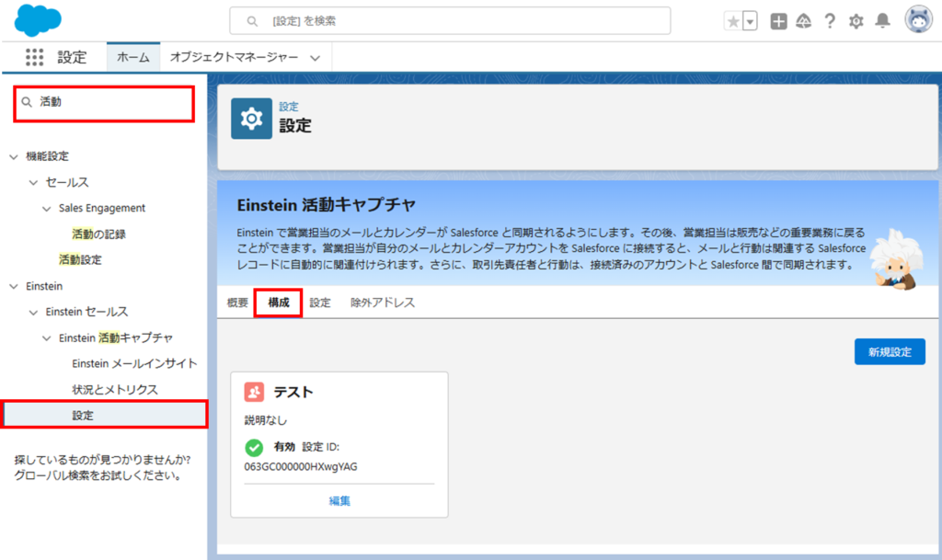Screen dimensions: 942x560
Task: Expand the オブジェクトマネージャー dropdown chevron
Action: coord(316,58)
